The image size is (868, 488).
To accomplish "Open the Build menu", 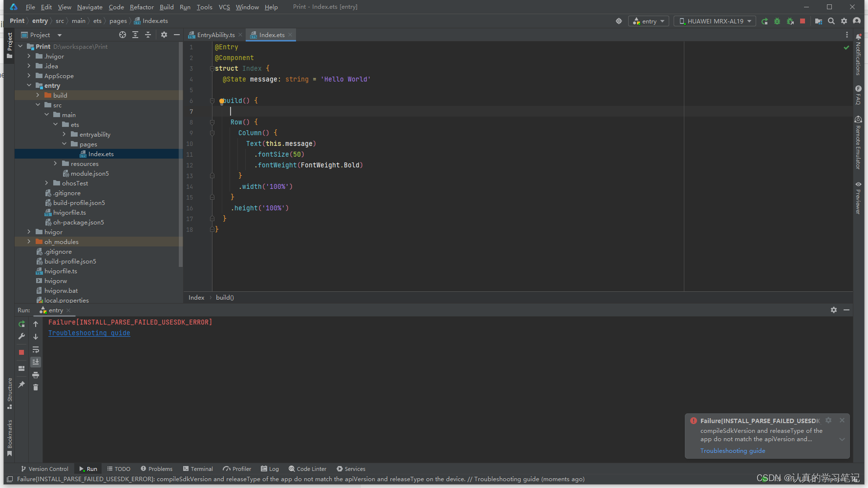I will click(x=167, y=7).
